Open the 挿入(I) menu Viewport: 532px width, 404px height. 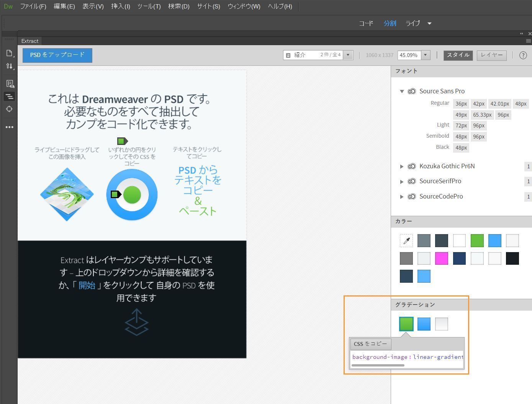tap(121, 7)
